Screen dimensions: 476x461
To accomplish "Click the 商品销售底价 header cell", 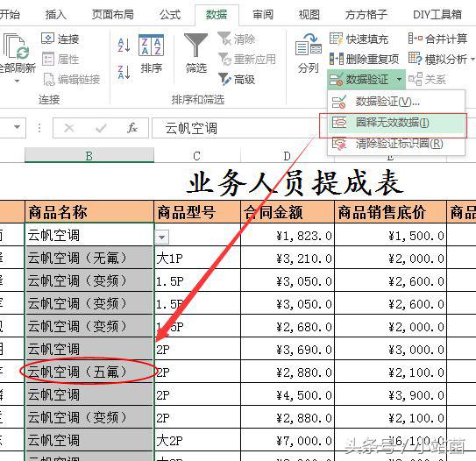I will pos(390,212).
